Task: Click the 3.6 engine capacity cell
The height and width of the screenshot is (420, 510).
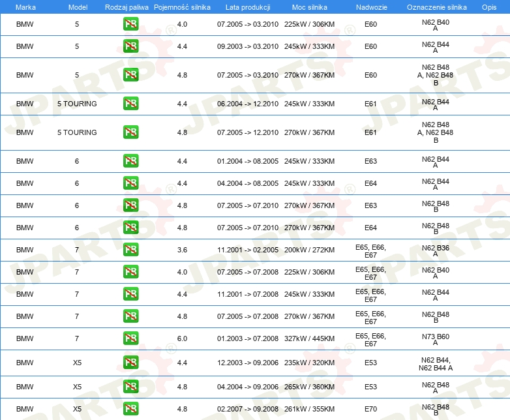Action: pyautogui.click(x=182, y=250)
